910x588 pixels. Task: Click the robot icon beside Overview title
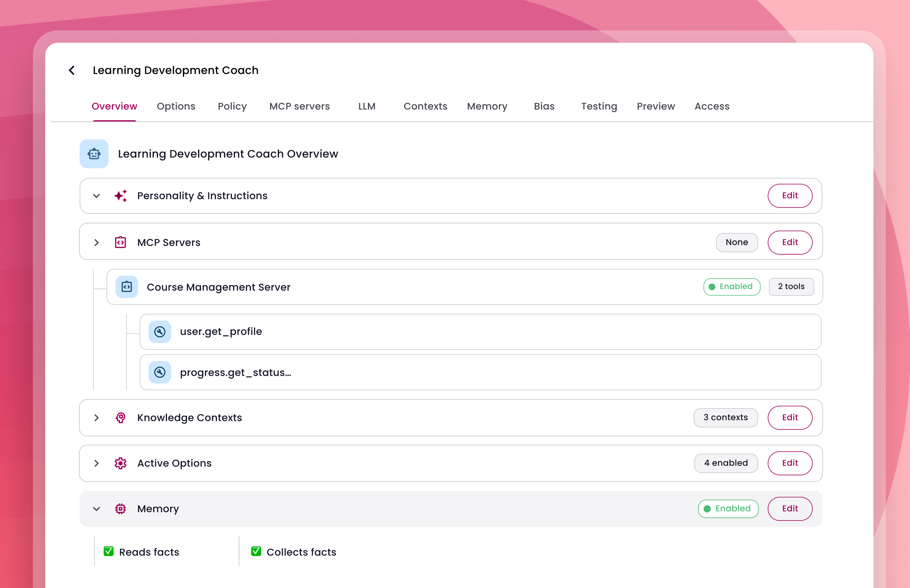click(94, 154)
